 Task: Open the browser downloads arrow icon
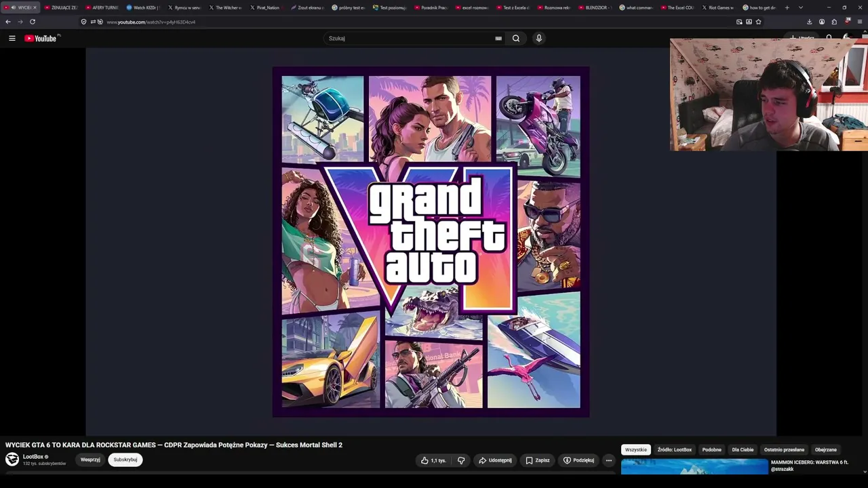(x=809, y=22)
